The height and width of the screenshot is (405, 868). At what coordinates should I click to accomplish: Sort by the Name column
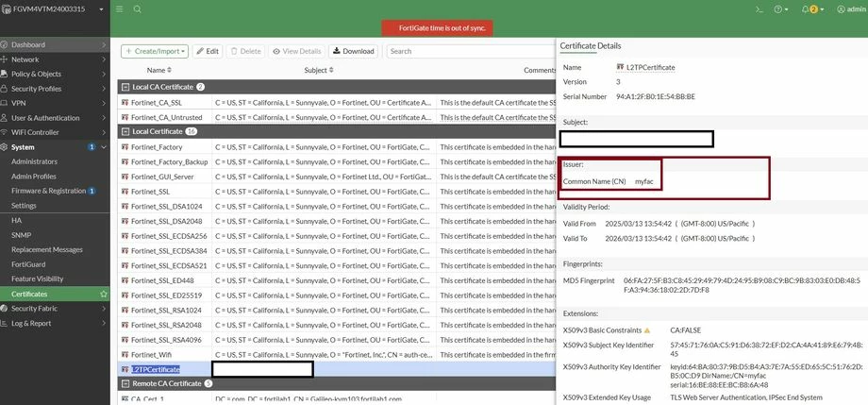[159, 71]
